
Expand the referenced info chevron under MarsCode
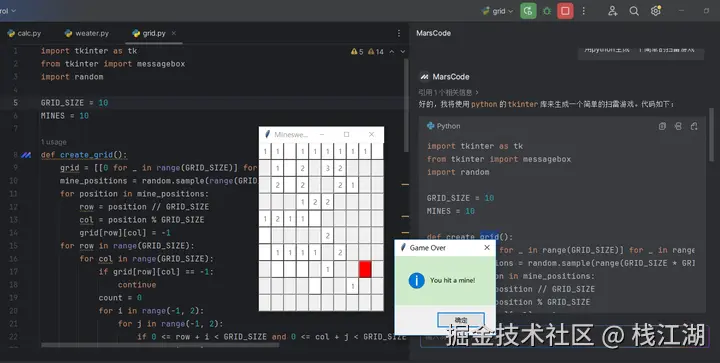coord(478,92)
